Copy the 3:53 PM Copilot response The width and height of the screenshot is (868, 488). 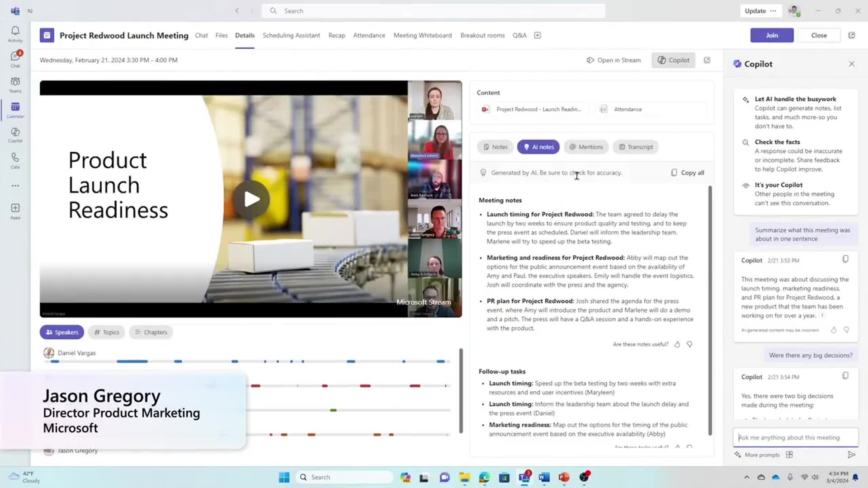point(845,259)
